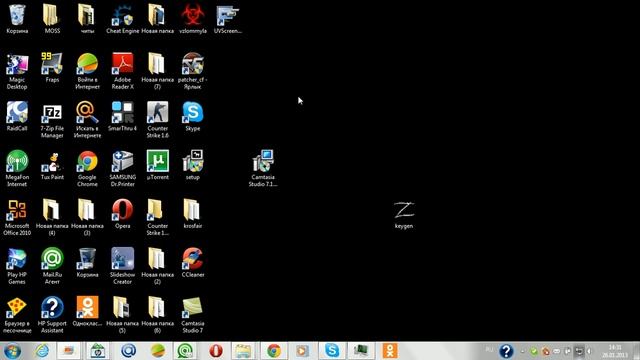
Task: Open the green Mail.Ru Agent taskbar icon
Action: (185, 351)
